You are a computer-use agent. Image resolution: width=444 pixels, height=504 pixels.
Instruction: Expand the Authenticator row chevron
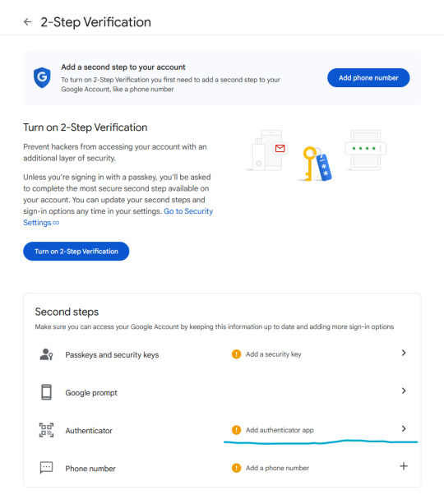pyautogui.click(x=404, y=429)
